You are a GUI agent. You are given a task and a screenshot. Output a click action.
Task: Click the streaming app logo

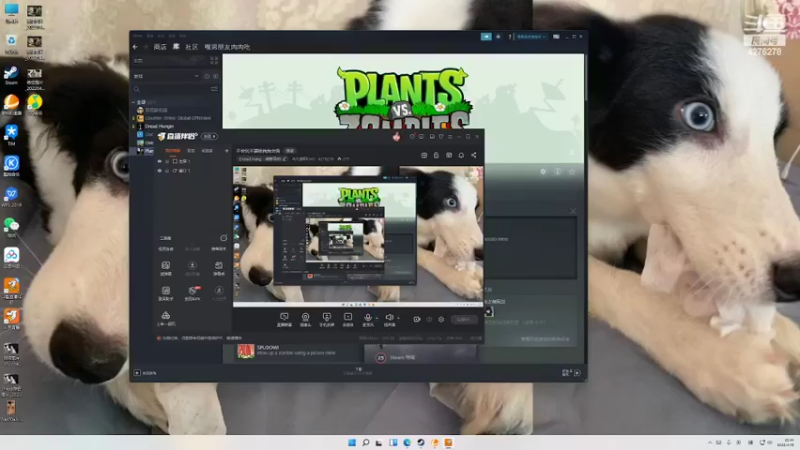tap(178, 136)
